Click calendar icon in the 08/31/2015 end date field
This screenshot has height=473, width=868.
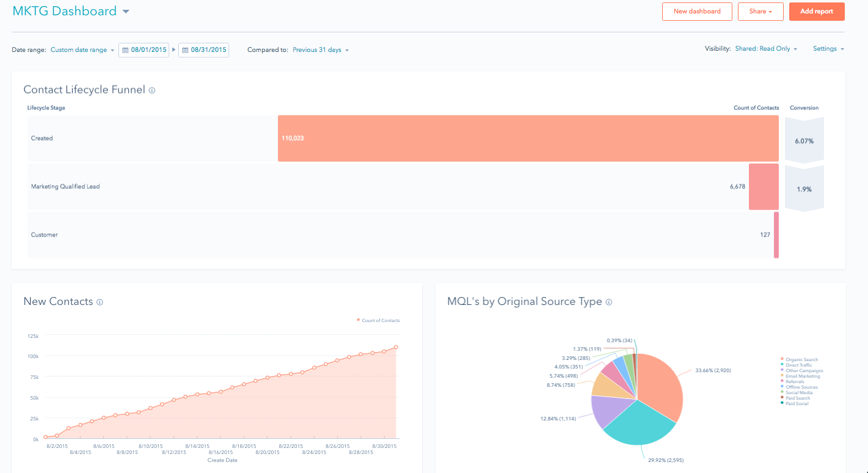[x=185, y=50]
